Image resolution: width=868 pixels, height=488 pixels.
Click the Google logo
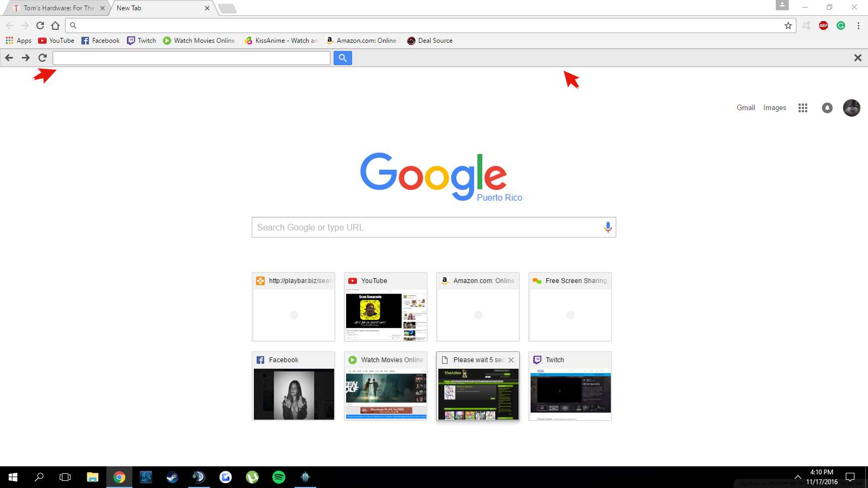point(433,176)
